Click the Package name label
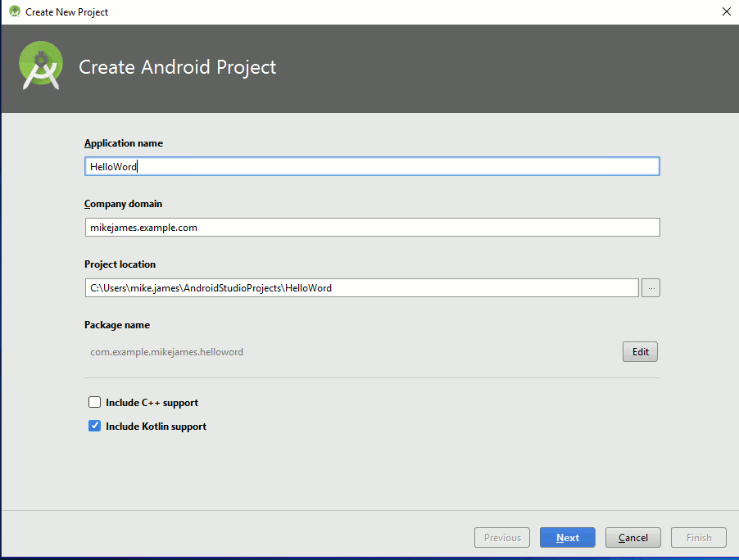 [117, 325]
